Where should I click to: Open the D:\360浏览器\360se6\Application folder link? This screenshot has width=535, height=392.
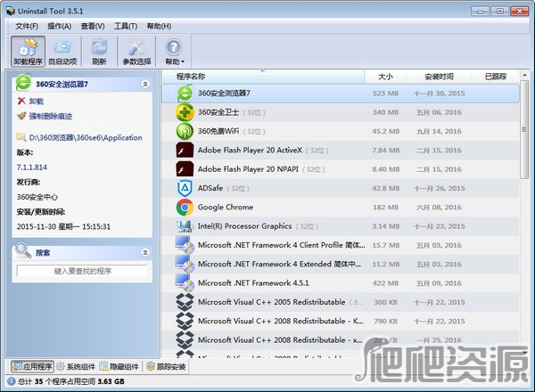click(x=86, y=138)
